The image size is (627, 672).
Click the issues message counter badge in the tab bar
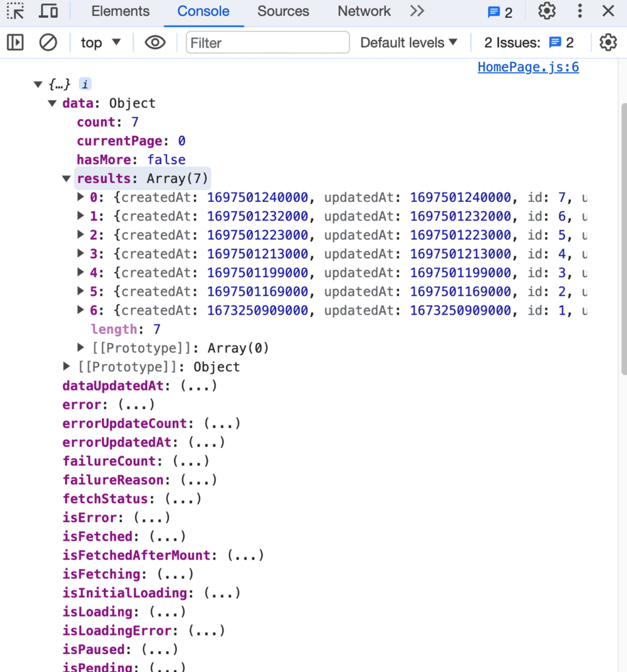point(500,12)
